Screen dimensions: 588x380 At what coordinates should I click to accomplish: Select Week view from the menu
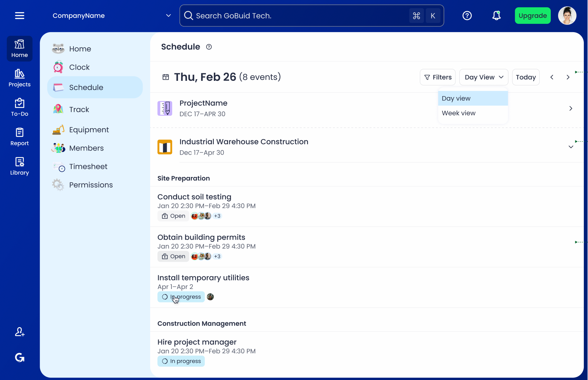(x=458, y=113)
